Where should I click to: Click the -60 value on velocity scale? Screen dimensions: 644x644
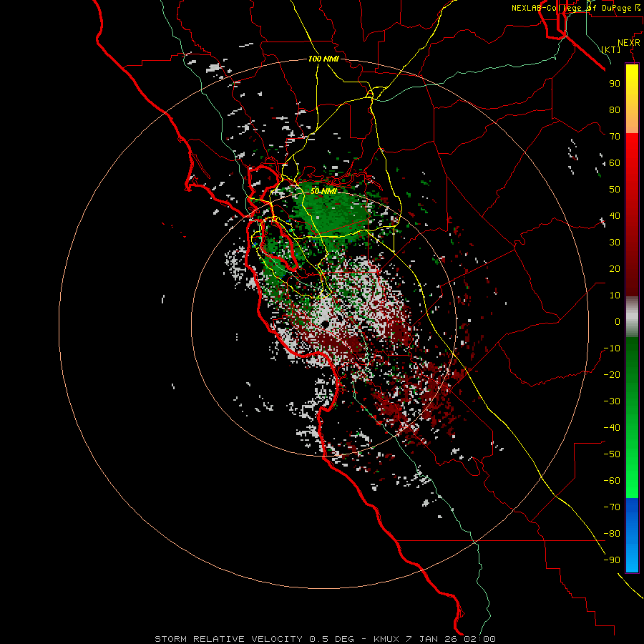coord(612,481)
